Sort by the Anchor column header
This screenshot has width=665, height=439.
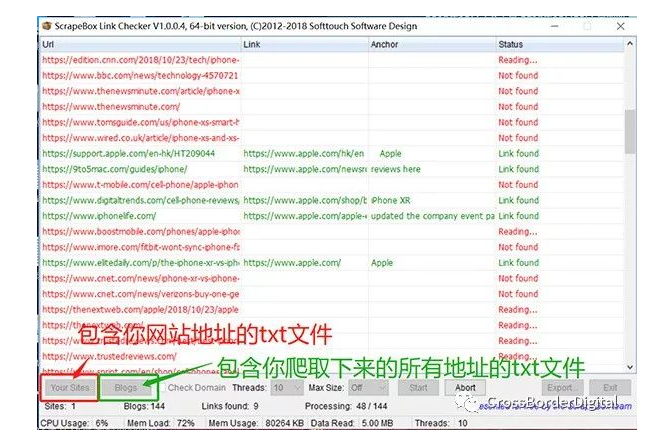[x=432, y=44]
